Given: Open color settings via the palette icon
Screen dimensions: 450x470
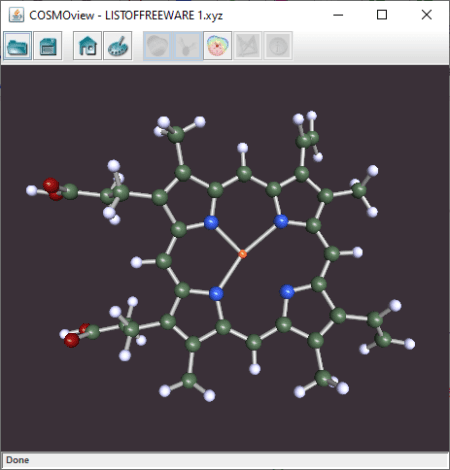Looking at the screenshot, I should point(118,46).
